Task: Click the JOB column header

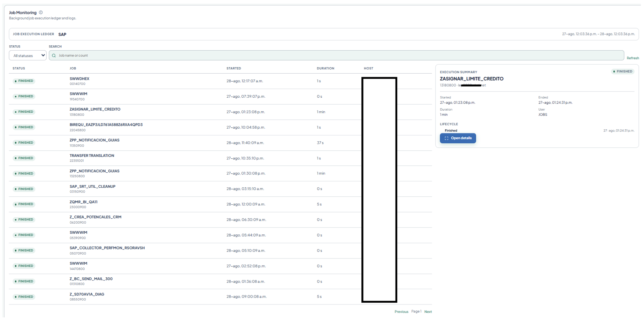Action: 73,68
